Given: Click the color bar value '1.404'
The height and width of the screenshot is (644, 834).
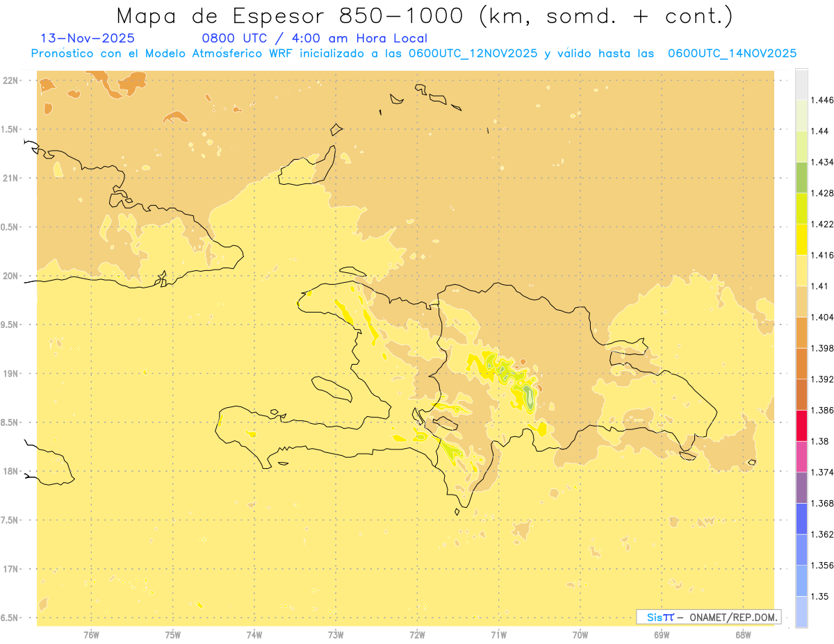Looking at the screenshot, I should [x=822, y=317].
